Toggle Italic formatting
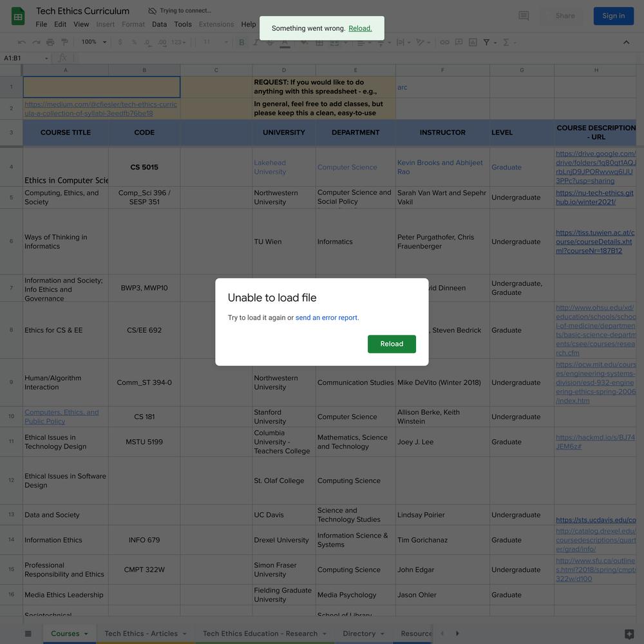The height and width of the screenshot is (644, 644). [x=256, y=43]
